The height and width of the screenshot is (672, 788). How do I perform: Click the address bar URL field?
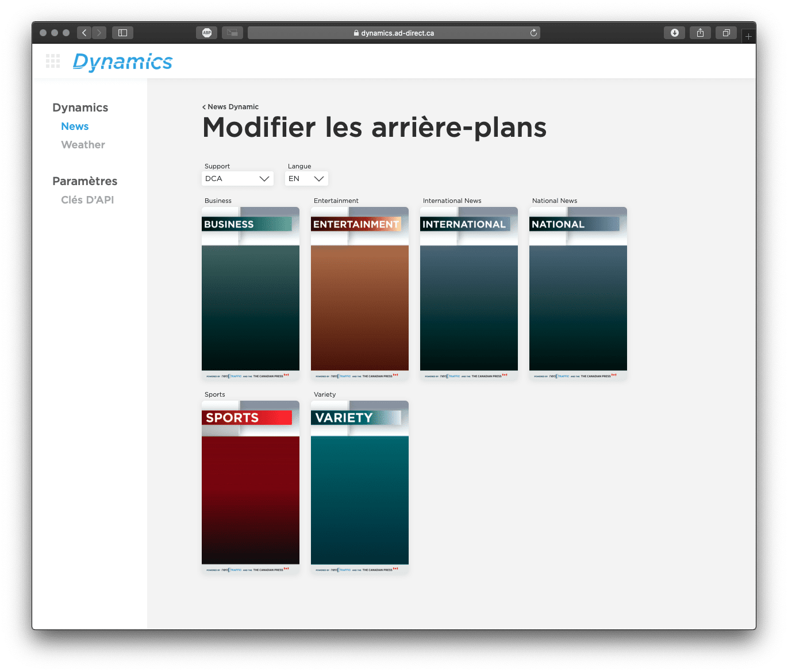[x=394, y=33]
